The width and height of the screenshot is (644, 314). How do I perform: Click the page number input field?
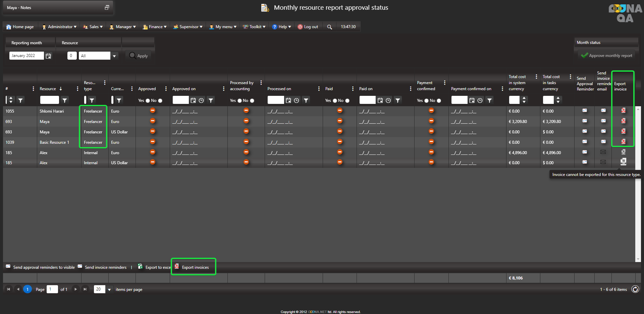point(52,289)
